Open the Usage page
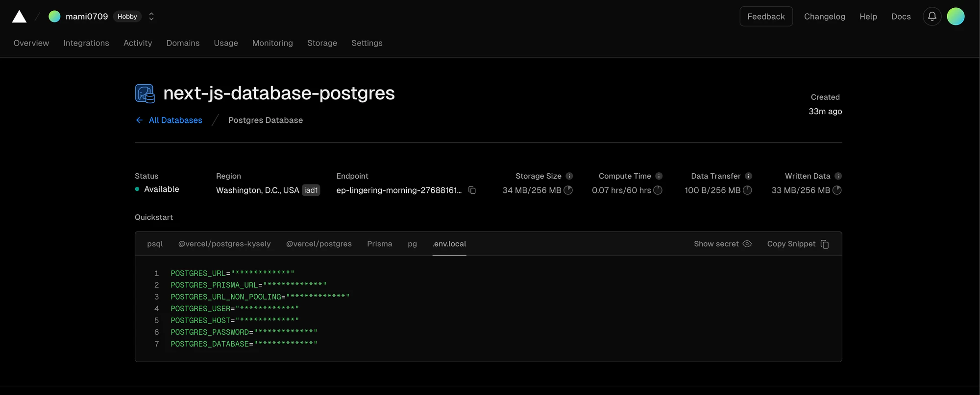This screenshot has height=395, width=980. coord(226,43)
